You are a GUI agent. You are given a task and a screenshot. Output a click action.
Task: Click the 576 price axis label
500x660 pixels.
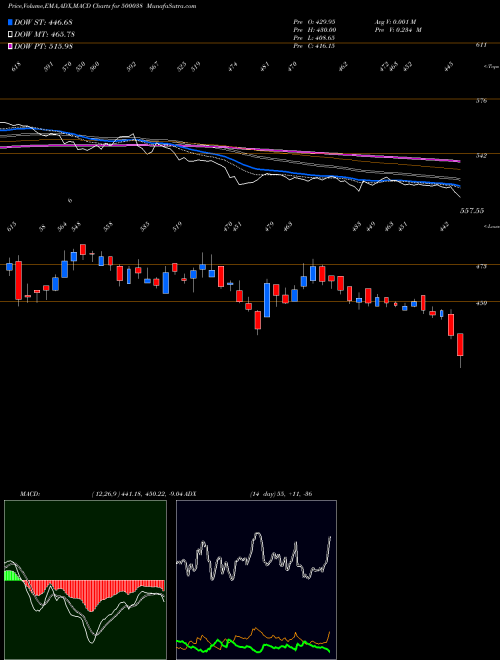tap(481, 101)
